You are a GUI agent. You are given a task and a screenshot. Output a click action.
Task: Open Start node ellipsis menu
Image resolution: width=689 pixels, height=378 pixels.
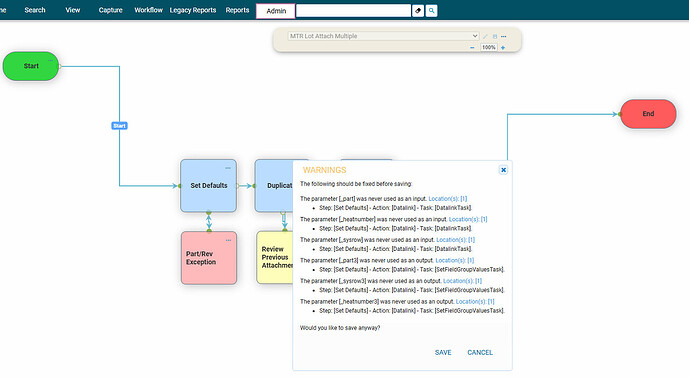coord(51,60)
